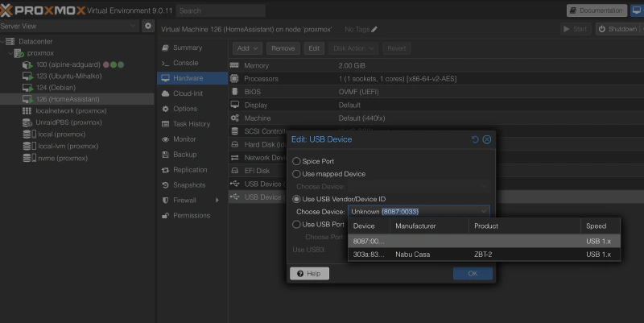Screen dimensions: 644x323
Task: Select container 100 (alpine-adguard)
Action: [68, 64]
